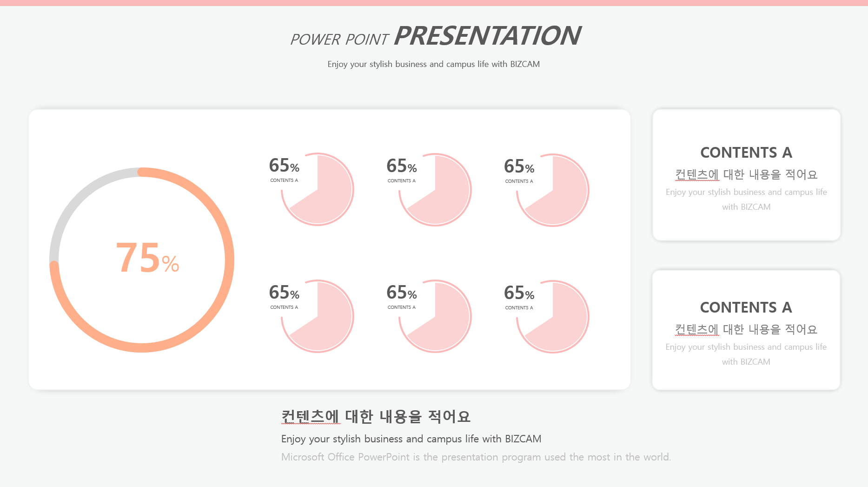Select the top-middle 65% pie chart
The image size is (868, 487).
click(435, 190)
